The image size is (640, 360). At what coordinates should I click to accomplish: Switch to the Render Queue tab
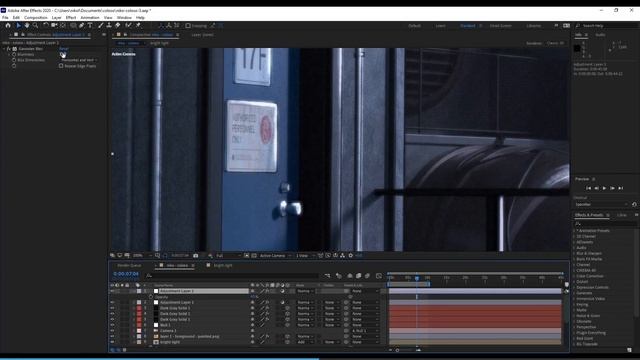click(x=129, y=265)
